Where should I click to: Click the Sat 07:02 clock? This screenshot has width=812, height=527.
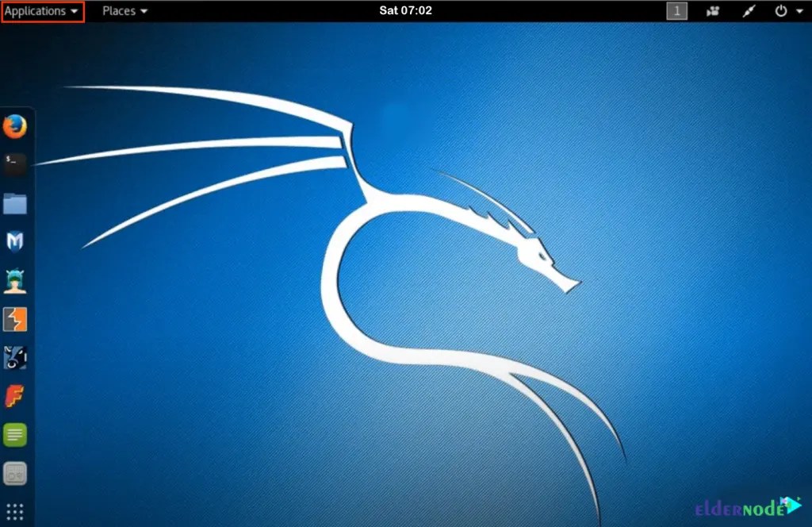405,10
